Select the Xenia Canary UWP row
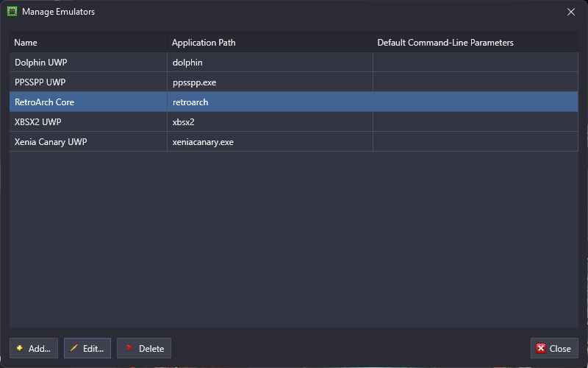Screen dimensions: 588x368 (x=293, y=142)
